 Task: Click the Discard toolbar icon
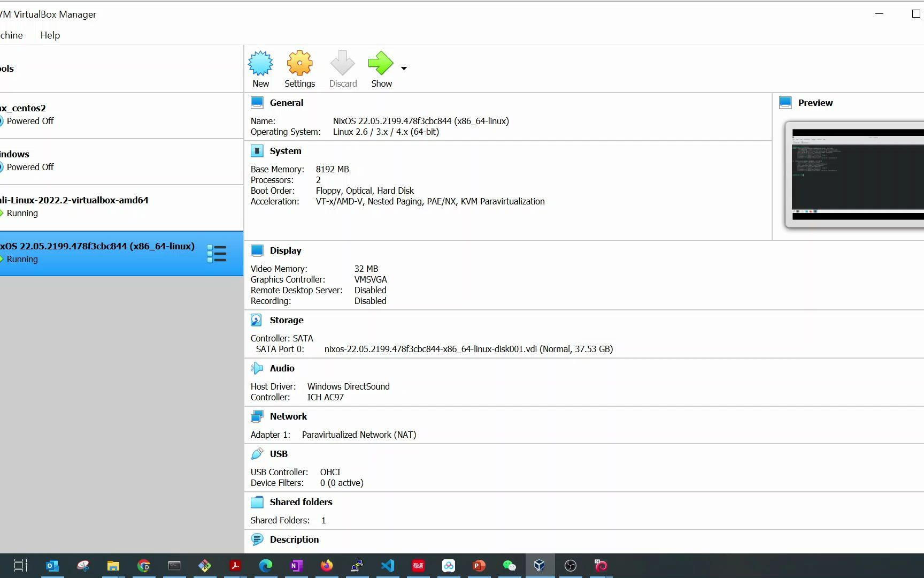pyautogui.click(x=343, y=63)
